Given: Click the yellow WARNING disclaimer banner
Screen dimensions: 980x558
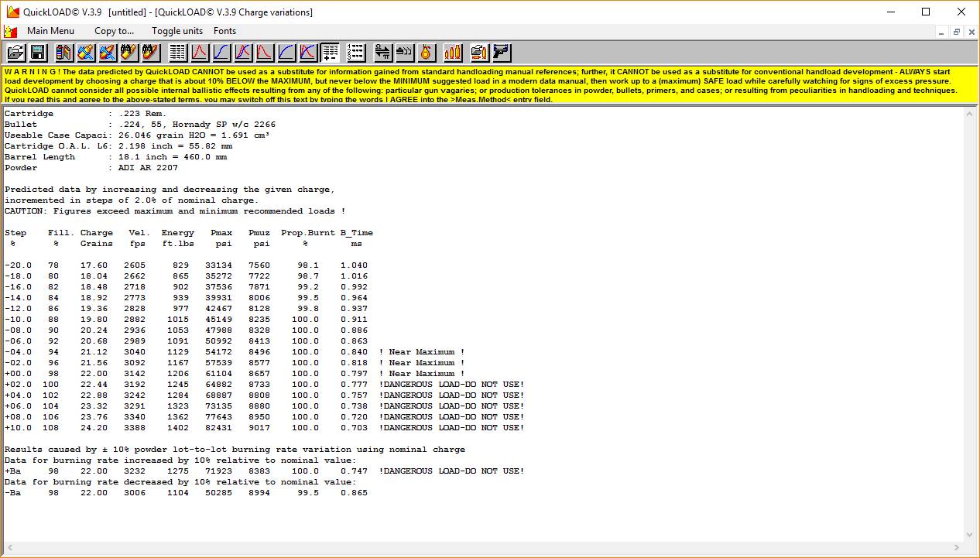Looking at the screenshot, I should pyautogui.click(x=488, y=85).
